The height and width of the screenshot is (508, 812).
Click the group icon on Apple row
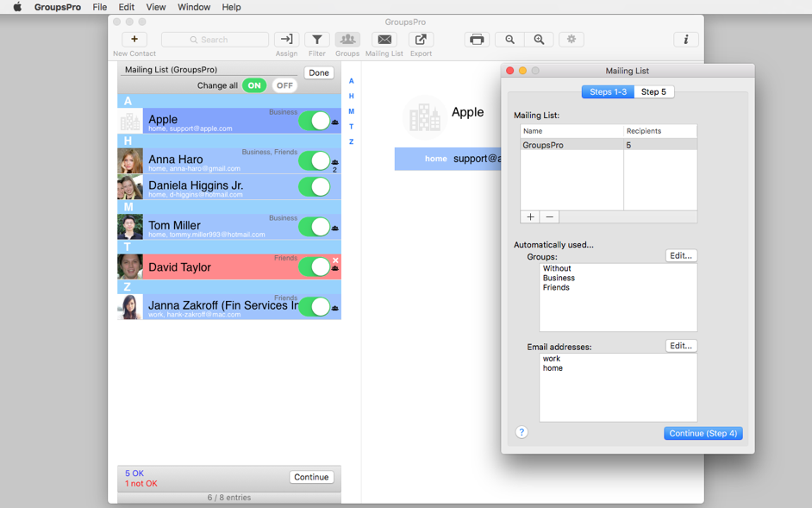click(335, 122)
